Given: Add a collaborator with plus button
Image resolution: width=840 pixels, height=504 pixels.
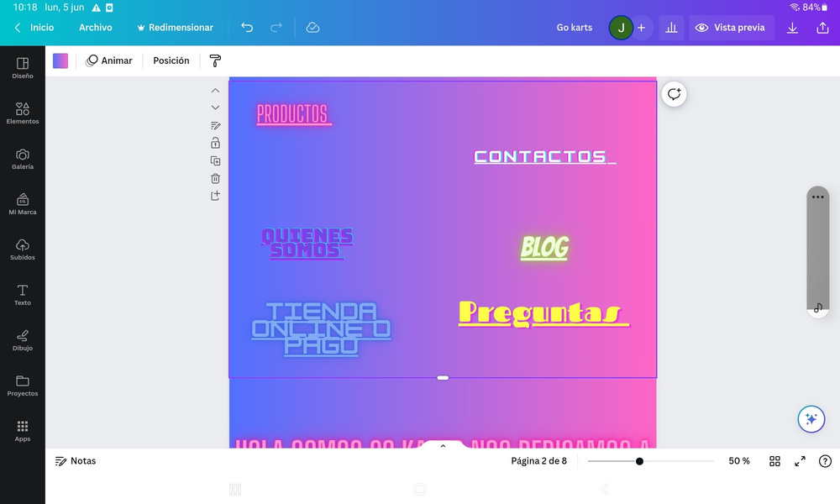Looking at the screenshot, I should pos(641,28).
